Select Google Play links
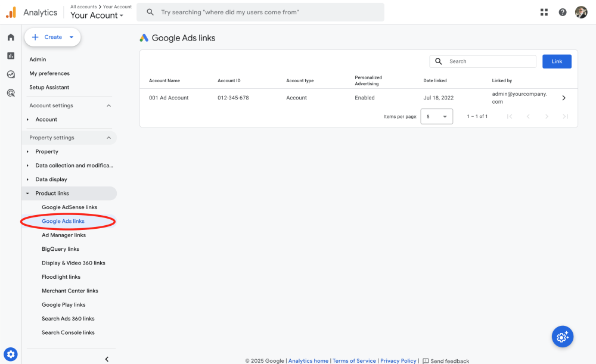The image size is (596, 364). 64,305
